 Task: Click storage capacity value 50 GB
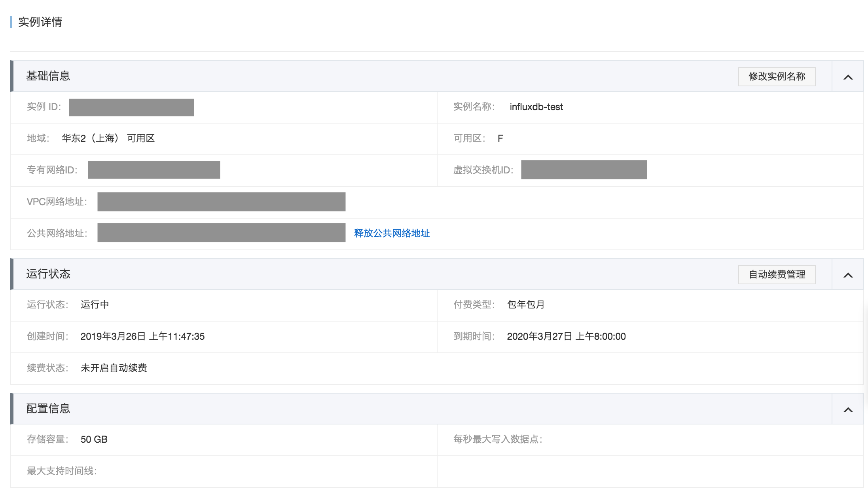pos(94,440)
